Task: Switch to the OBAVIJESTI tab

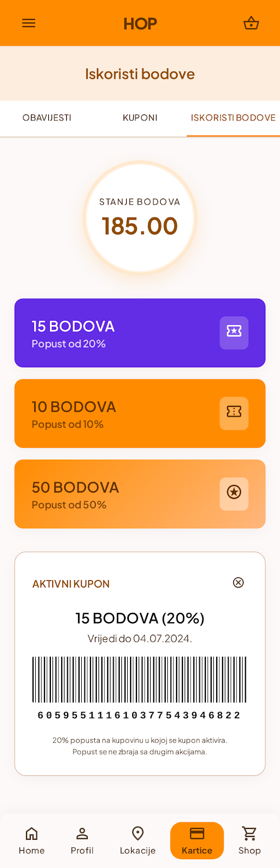Action: tap(47, 118)
